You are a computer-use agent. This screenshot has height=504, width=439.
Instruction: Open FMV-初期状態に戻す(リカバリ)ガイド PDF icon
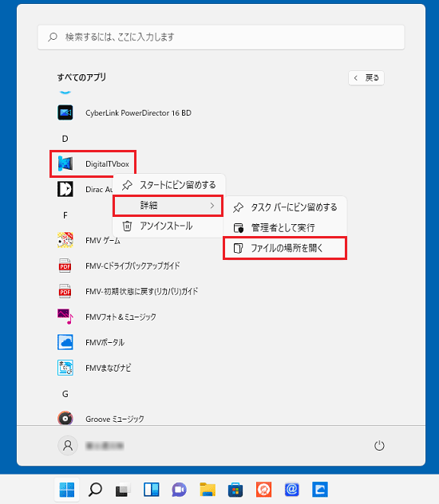(65, 291)
